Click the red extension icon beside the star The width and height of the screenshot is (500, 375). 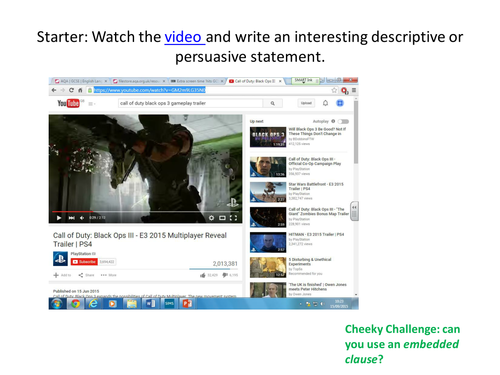[345, 90]
